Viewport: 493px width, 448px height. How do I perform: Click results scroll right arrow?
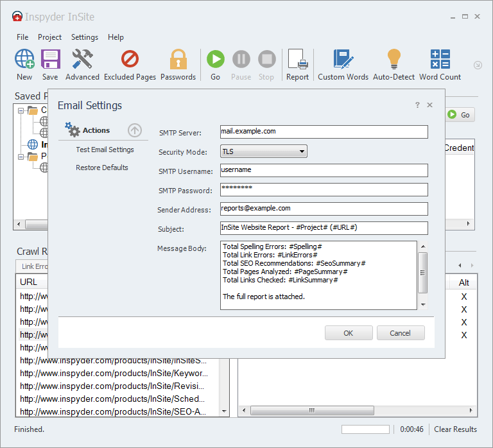tap(471, 410)
